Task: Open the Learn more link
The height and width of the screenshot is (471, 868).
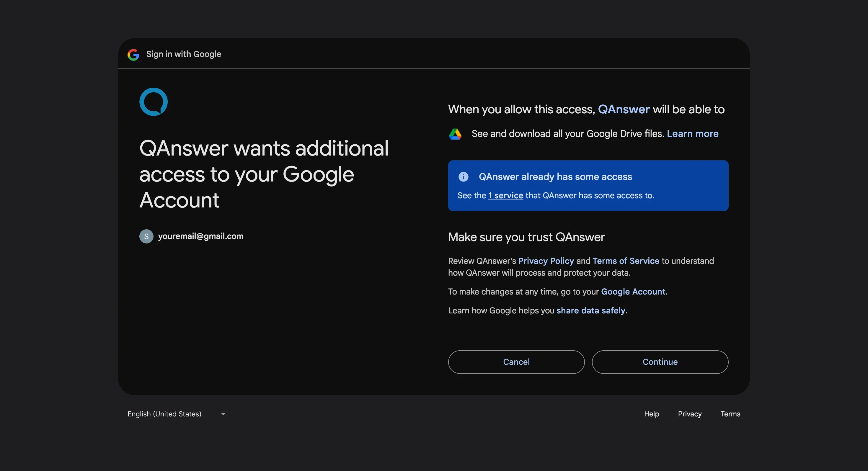Action: point(692,133)
